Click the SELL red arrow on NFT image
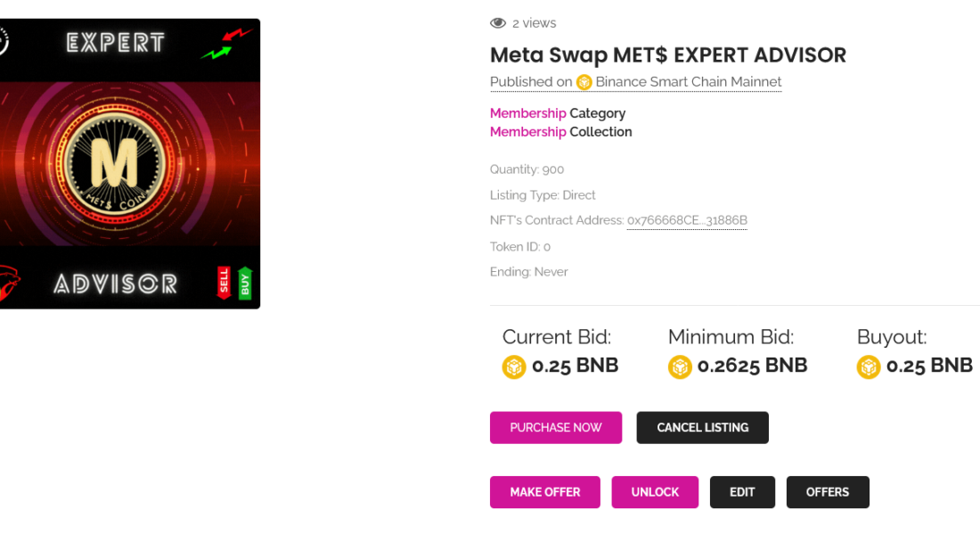980x535 pixels. (x=224, y=283)
